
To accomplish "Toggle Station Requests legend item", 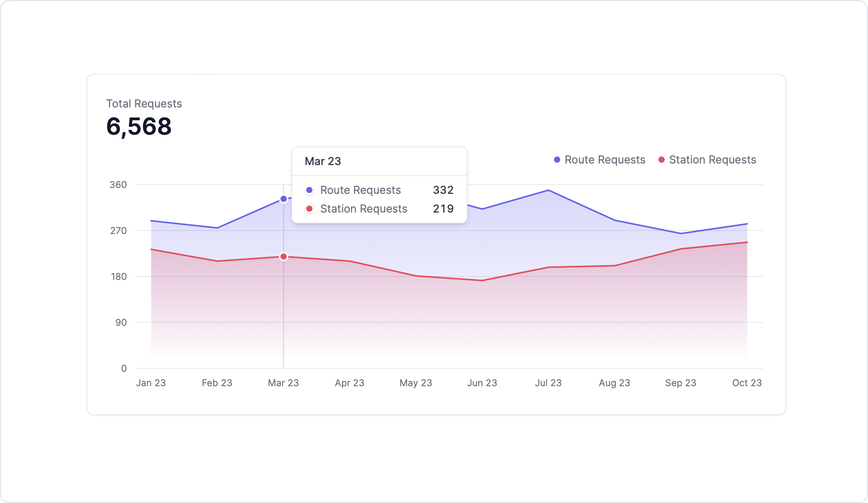I will coord(712,160).
